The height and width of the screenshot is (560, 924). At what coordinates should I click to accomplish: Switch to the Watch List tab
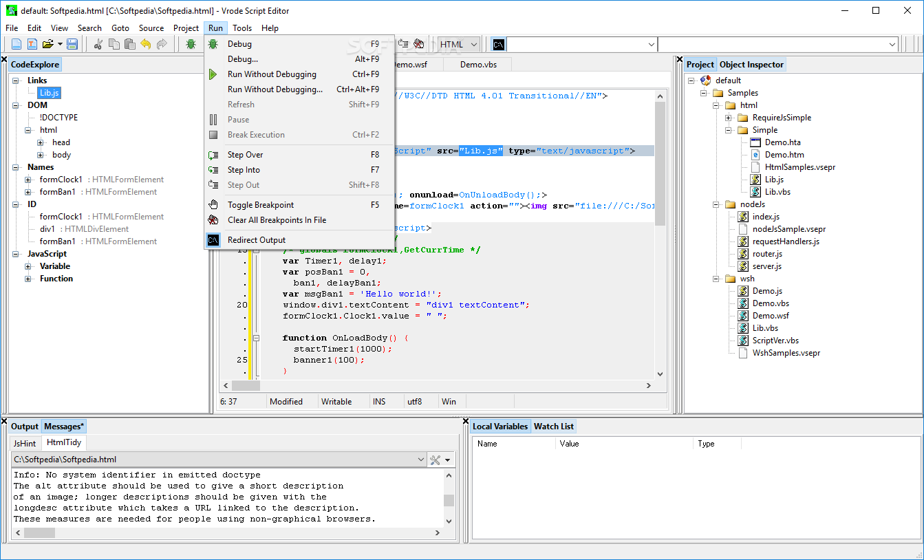[554, 427]
